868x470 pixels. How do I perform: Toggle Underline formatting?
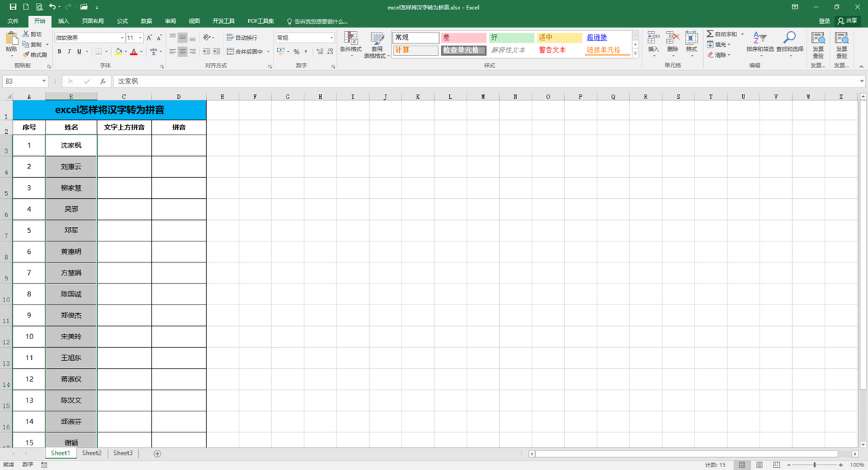pyautogui.click(x=78, y=51)
